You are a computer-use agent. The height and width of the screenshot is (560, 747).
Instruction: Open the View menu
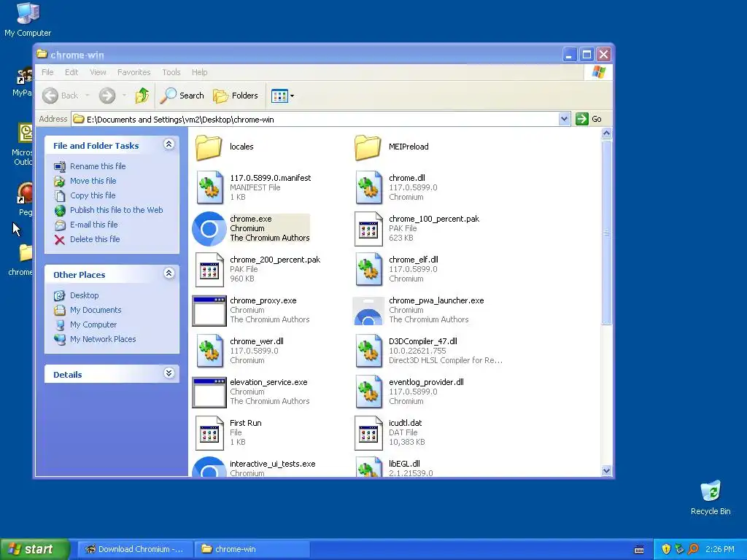98,72
